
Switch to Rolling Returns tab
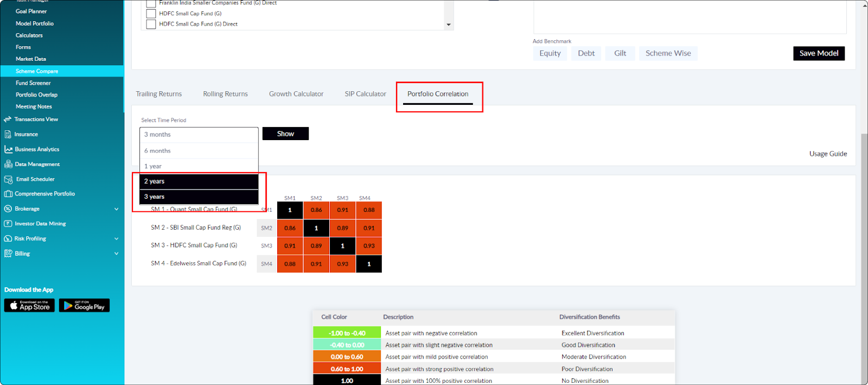[x=226, y=94]
